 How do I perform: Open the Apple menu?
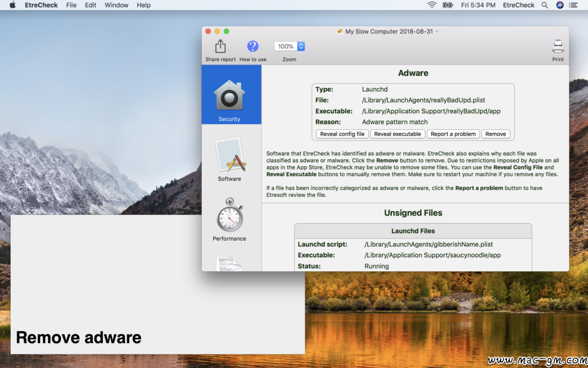pos(12,5)
